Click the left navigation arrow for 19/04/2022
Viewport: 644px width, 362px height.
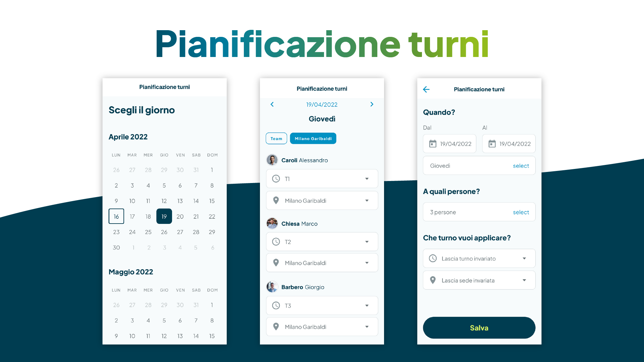tap(272, 104)
